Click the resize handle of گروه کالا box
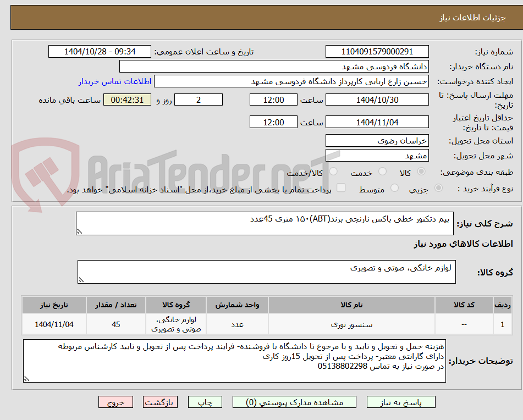The height and width of the screenshot is (420, 523). point(81,280)
